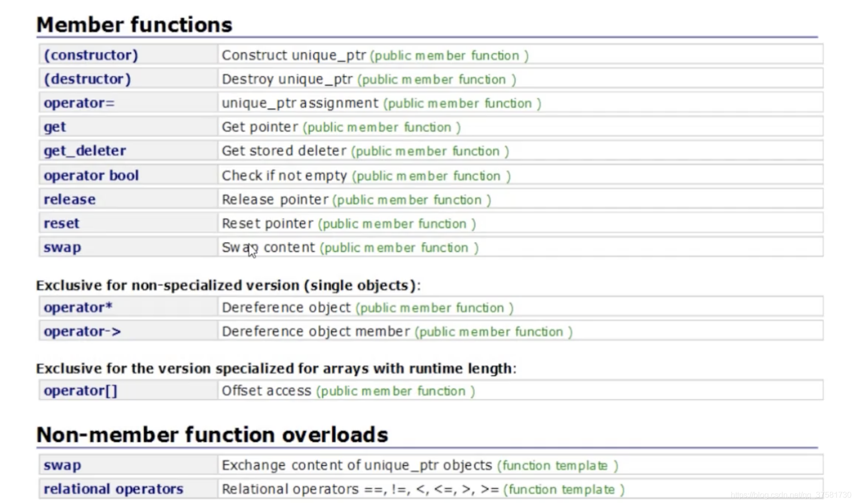Open the release member function link

point(69,199)
